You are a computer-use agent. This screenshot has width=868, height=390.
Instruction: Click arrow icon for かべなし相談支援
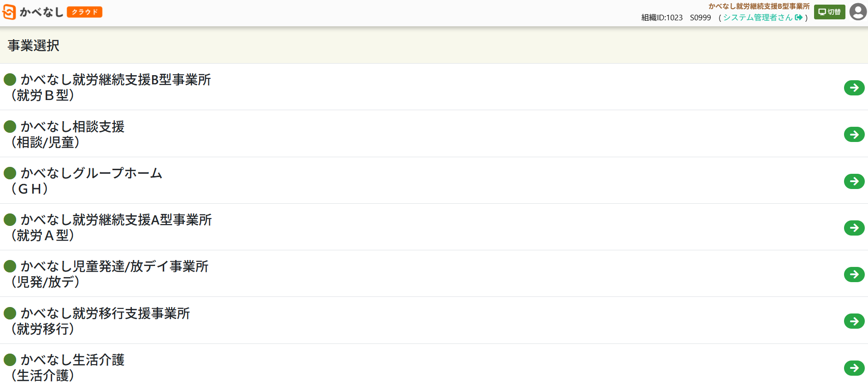click(x=854, y=134)
